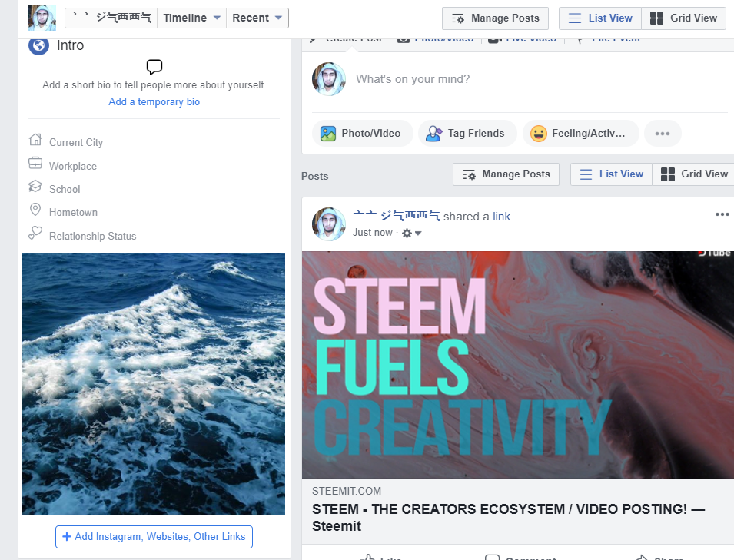The image size is (734, 560).
Task: Click Manage Posts beside Posts heading
Action: [x=506, y=174]
